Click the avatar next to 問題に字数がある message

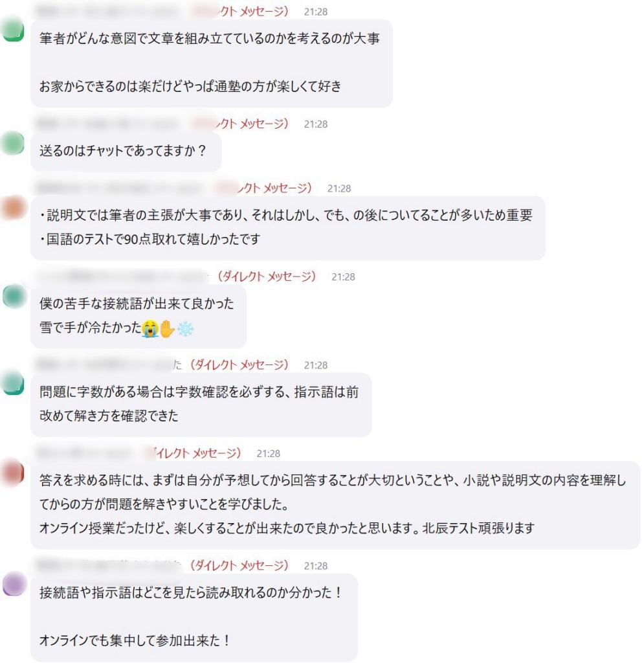tap(13, 383)
